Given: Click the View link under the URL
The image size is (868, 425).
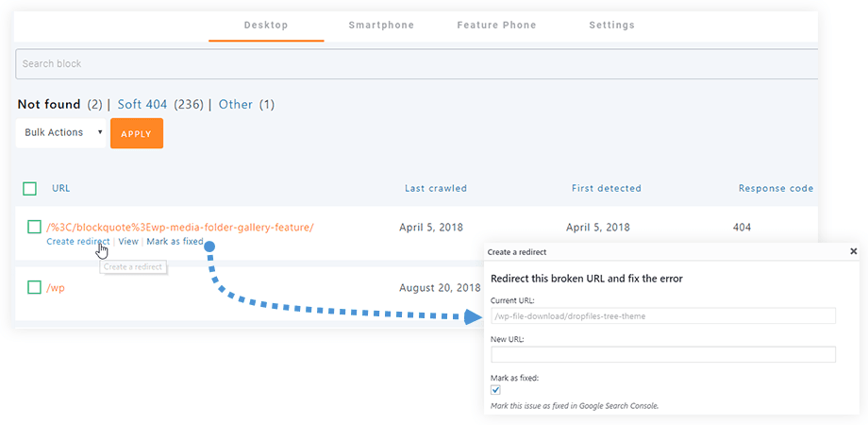Looking at the screenshot, I should point(128,242).
